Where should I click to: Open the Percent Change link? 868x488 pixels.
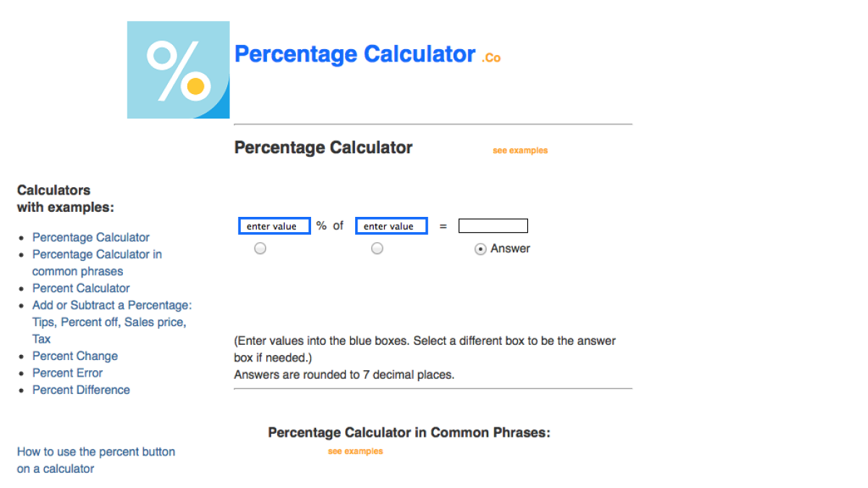tap(75, 356)
